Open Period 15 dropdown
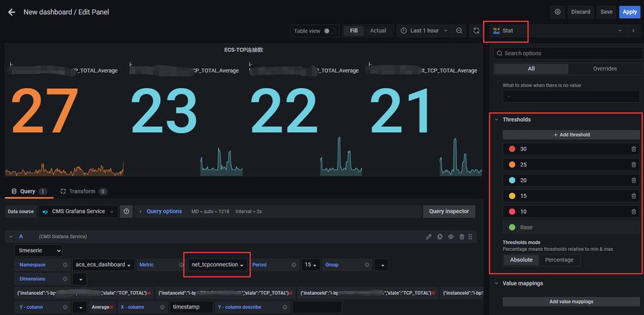644x315 pixels. [x=310, y=265]
